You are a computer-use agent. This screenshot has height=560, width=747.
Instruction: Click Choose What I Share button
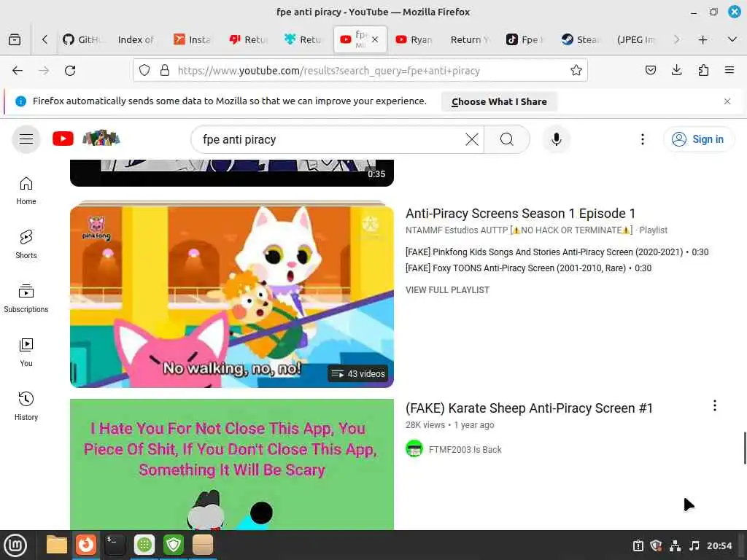[x=499, y=101]
